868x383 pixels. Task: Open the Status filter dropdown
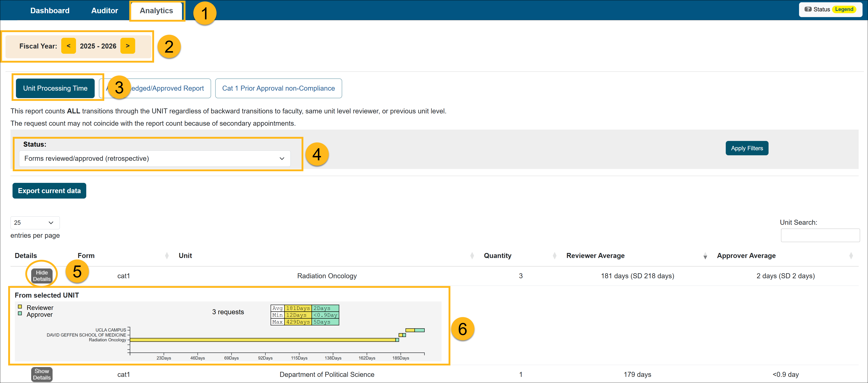[155, 158]
